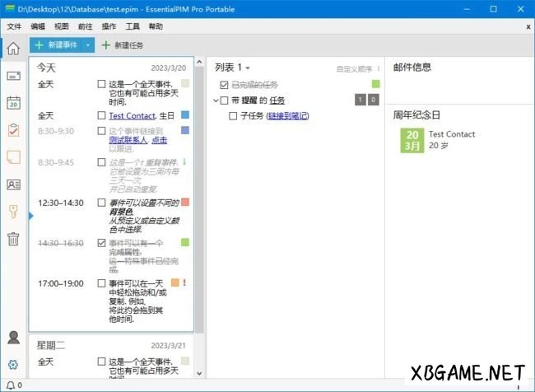Viewport: 535px width, 392px height.
Task: Tick the 子任务 subtask checkbox
Action: pyautogui.click(x=234, y=116)
